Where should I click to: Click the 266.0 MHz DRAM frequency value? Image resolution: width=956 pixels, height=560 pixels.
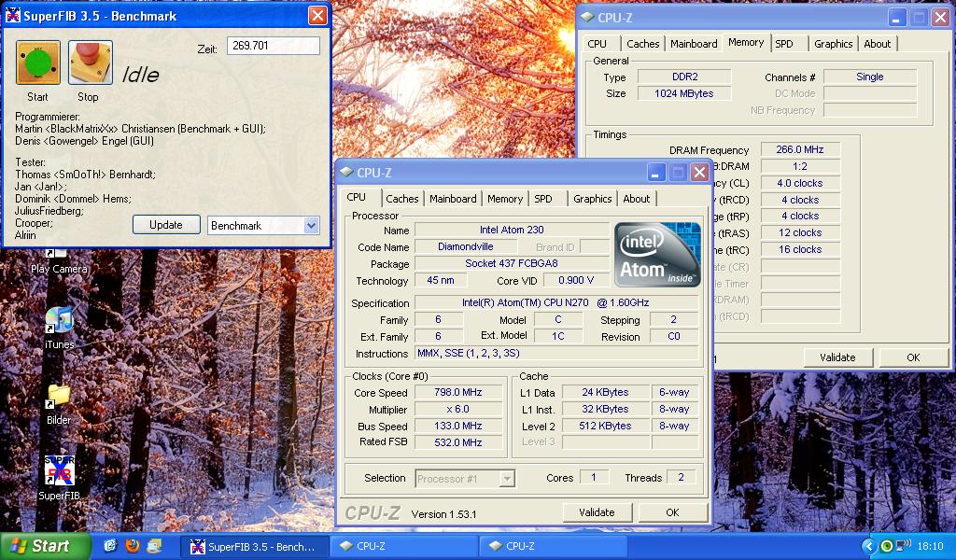(800, 149)
